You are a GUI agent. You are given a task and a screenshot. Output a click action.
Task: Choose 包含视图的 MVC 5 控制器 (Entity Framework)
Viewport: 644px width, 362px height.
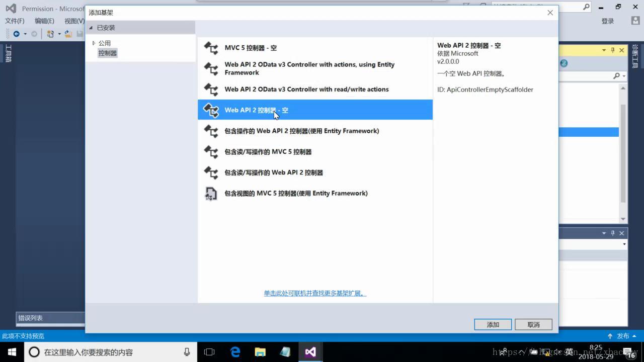pyautogui.click(x=315, y=193)
